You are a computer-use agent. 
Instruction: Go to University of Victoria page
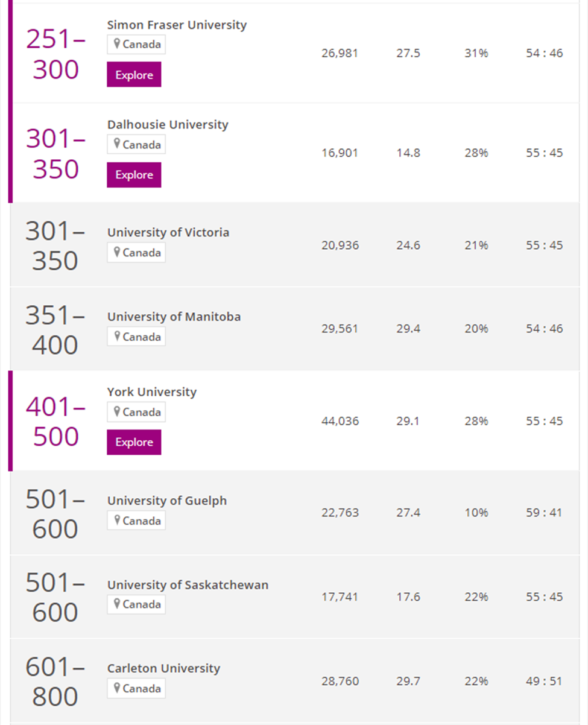click(168, 232)
